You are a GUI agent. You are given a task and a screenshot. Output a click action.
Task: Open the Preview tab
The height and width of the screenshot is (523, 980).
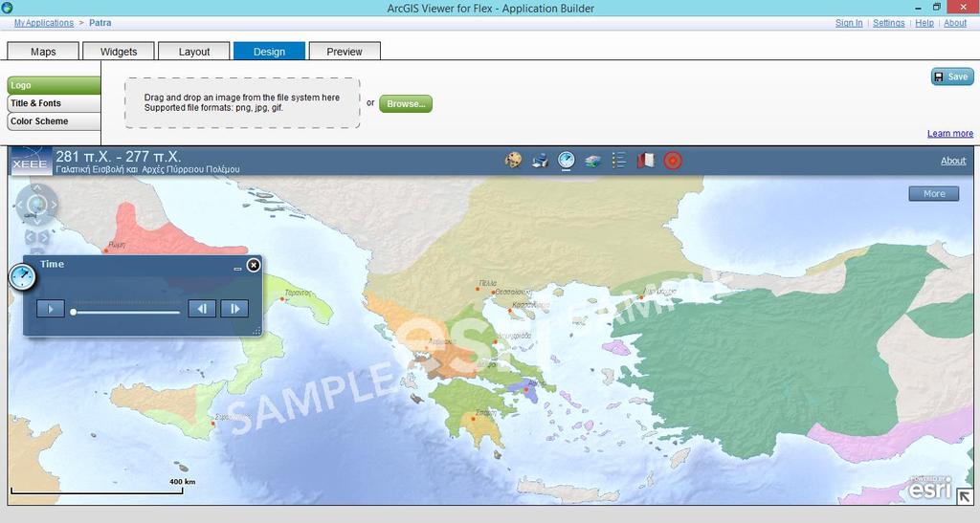345,52
